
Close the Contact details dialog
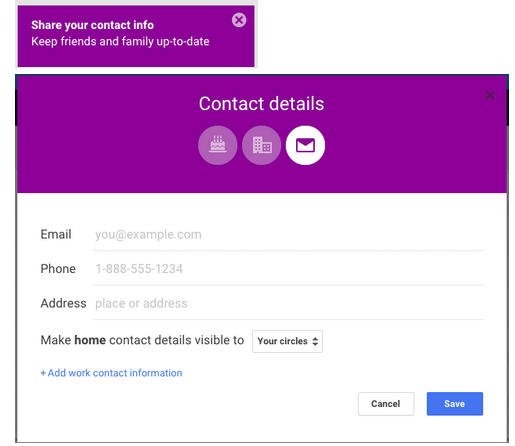pyautogui.click(x=490, y=95)
